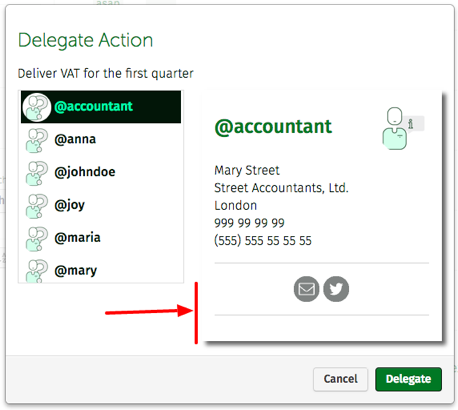This screenshot has height=410, width=458.
Task: Click the email envelope icon
Action: tap(306, 289)
